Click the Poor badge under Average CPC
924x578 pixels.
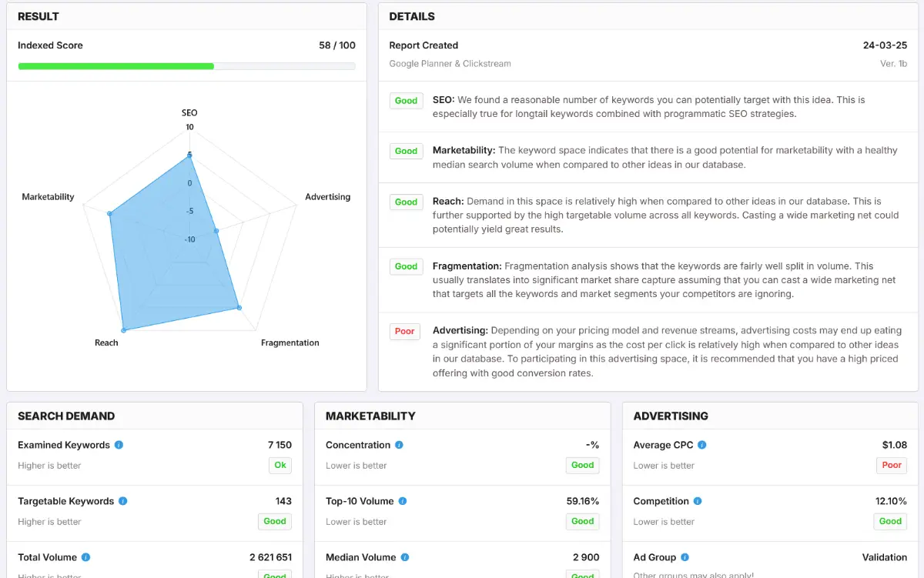click(x=891, y=465)
